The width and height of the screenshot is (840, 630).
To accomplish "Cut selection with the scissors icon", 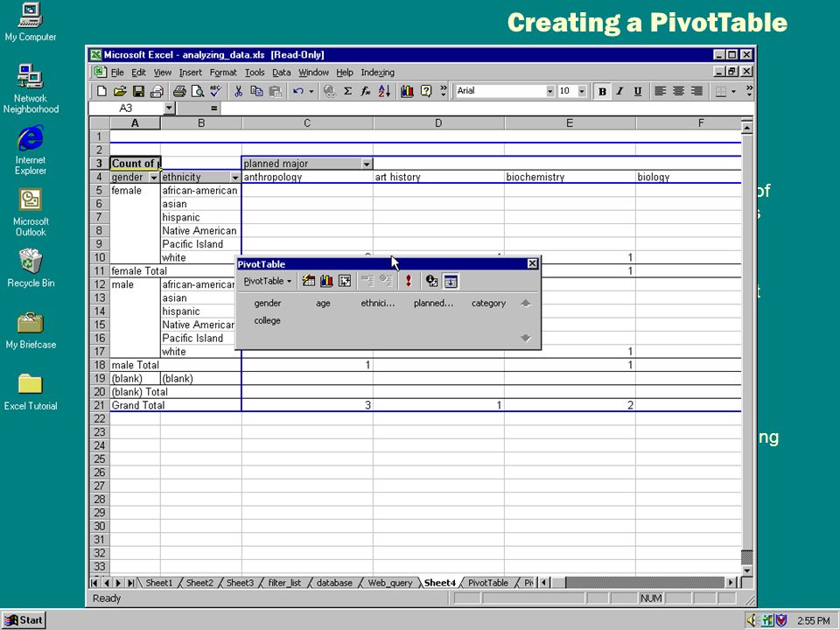I will pyautogui.click(x=238, y=92).
